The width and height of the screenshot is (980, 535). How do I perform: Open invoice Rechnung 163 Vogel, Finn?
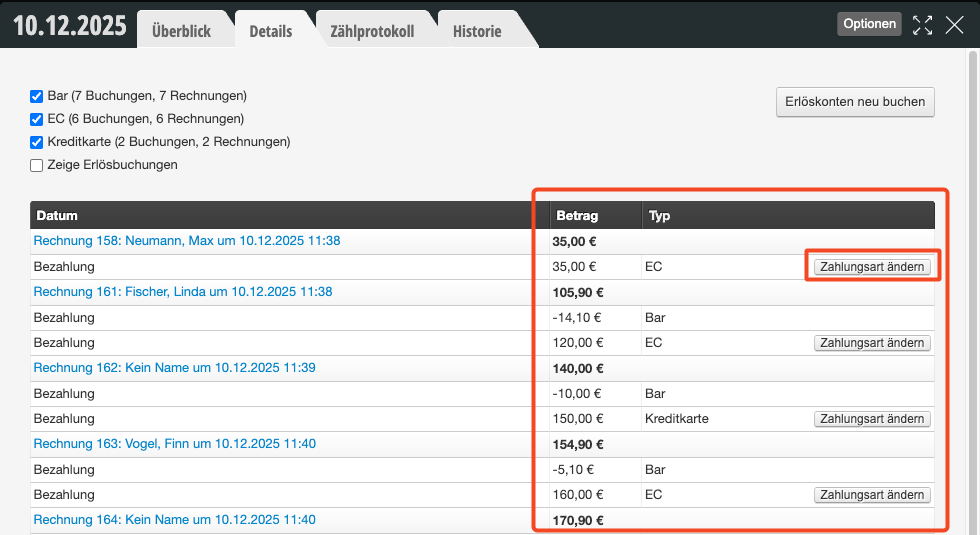point(175,444)
